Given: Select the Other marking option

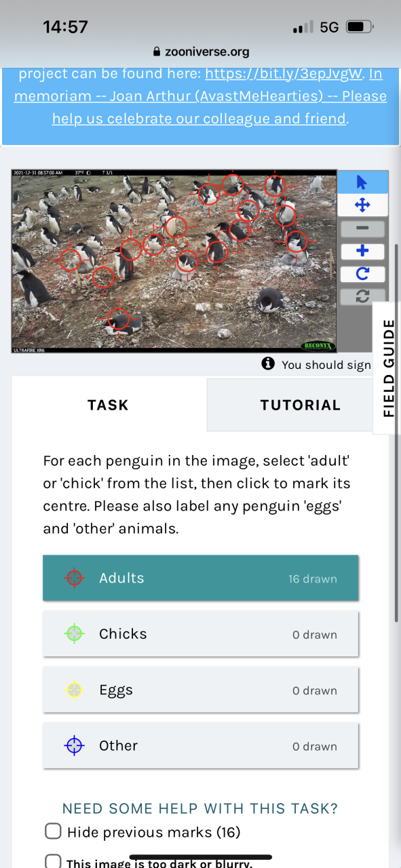Looking at the screenshot, I should coord(201,746).
